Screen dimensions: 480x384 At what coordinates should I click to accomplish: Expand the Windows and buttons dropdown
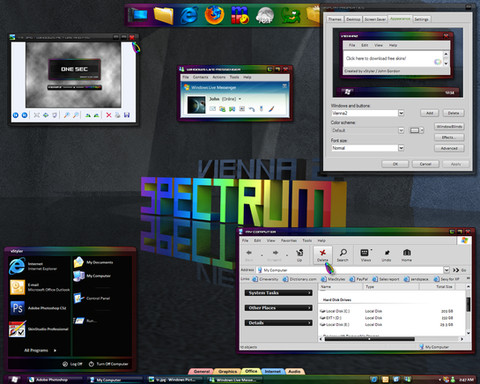coord(401,113)
